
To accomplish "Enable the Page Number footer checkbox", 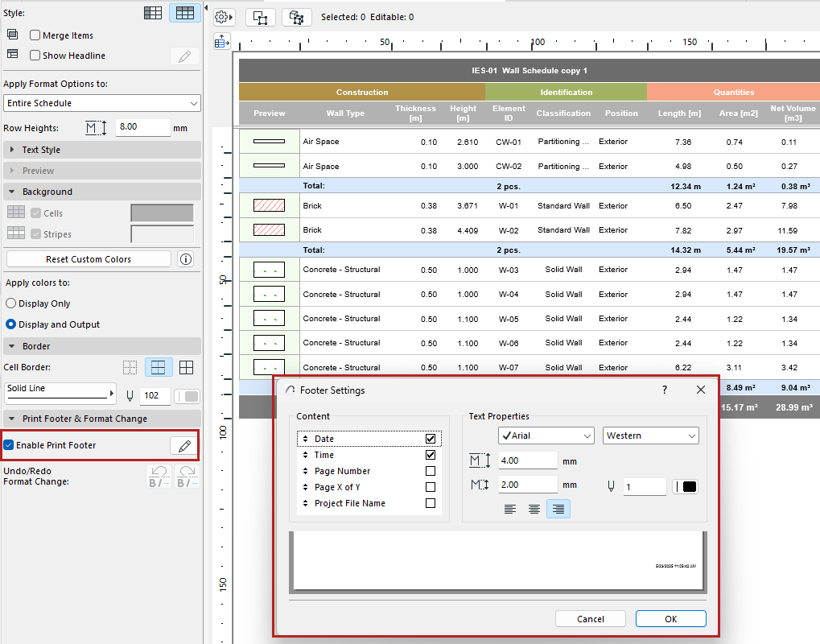I will tap(431, 471).
